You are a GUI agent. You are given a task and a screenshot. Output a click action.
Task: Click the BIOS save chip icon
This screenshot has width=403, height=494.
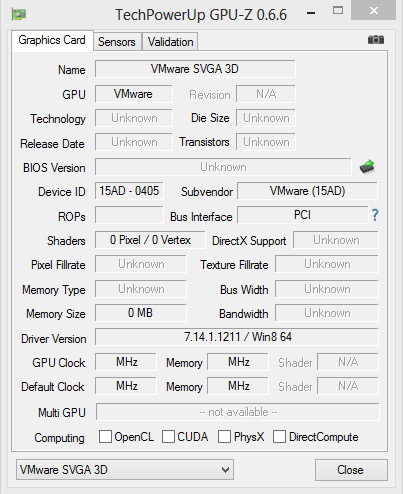[367, 166]
